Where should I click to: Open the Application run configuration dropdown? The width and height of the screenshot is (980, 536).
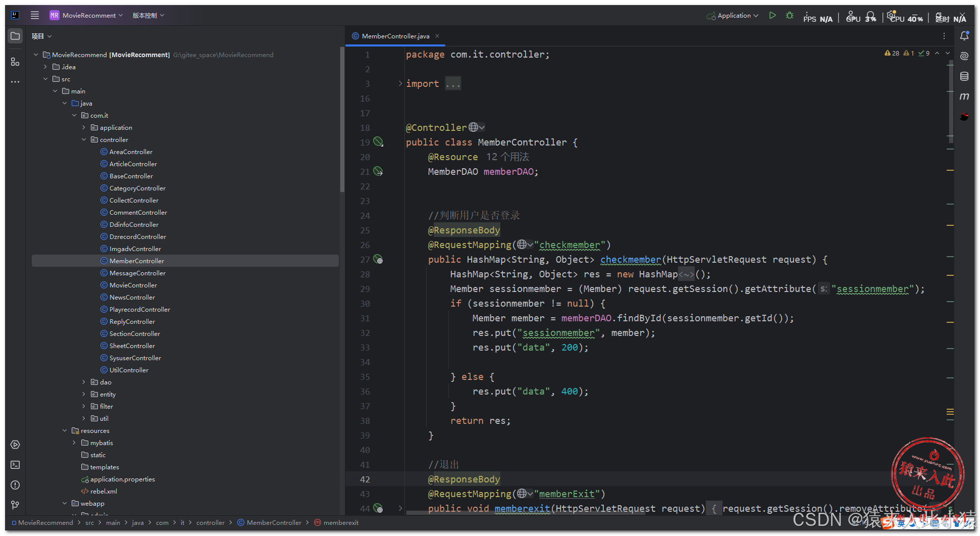[x=733, y=16]
